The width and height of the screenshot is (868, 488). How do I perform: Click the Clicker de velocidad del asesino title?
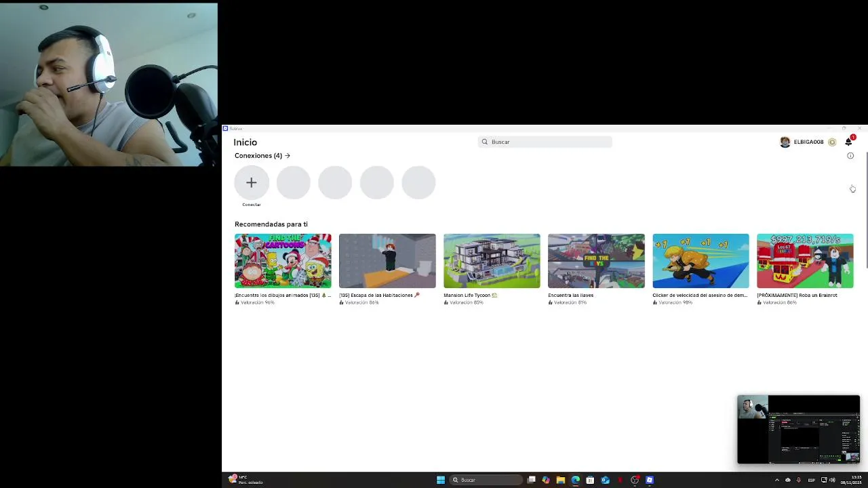700,296
